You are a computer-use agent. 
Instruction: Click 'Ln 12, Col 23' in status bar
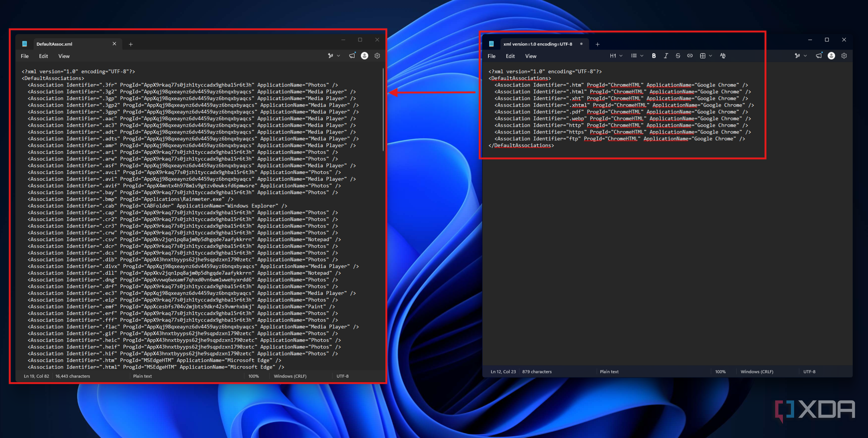pyautogui.click(x=503, y=372)
